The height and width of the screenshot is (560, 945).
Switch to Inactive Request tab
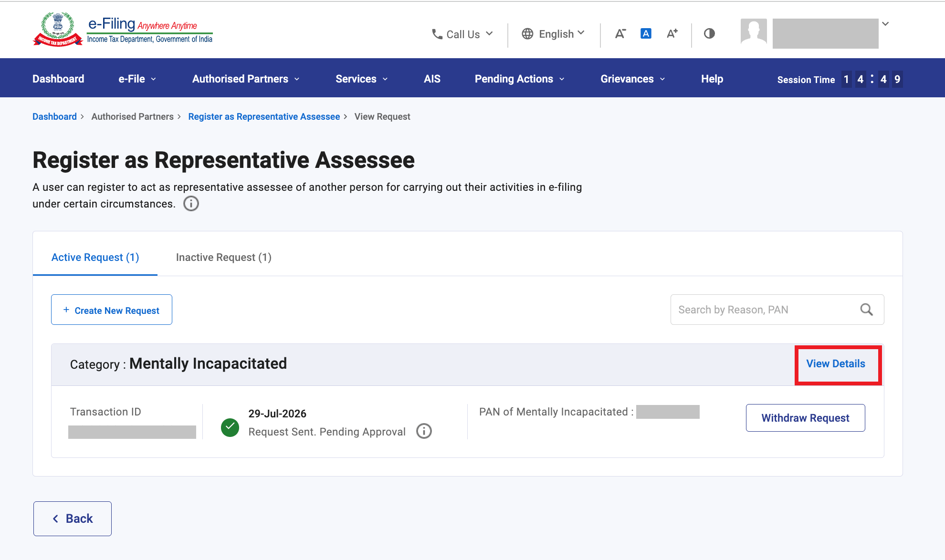(224, 258)
